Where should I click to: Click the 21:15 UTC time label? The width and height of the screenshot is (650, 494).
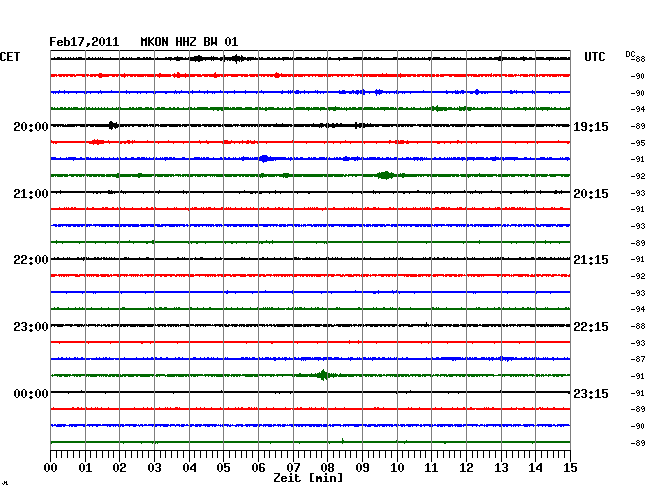591,260
